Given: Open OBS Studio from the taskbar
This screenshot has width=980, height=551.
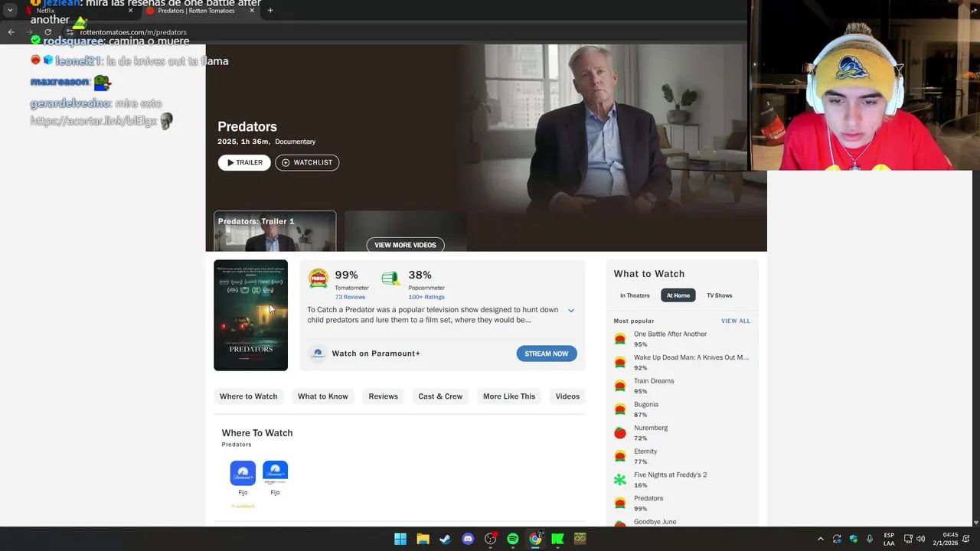Looking at the screenshot, I should click(x=491, y=539).
